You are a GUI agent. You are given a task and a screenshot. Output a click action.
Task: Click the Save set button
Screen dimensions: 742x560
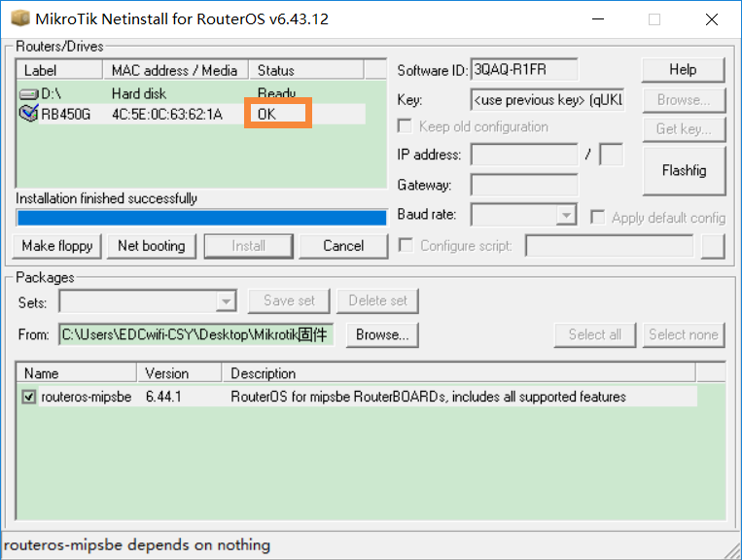[x=289, y=300]
